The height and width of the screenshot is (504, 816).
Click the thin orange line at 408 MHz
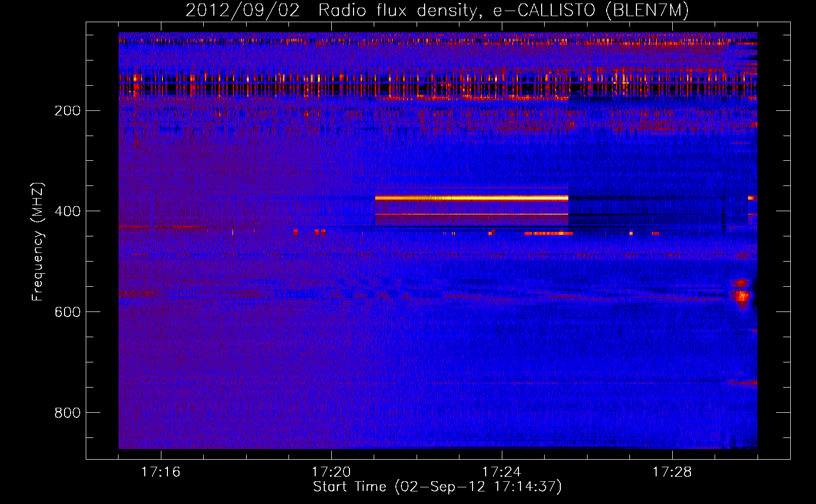pos(472,214)
